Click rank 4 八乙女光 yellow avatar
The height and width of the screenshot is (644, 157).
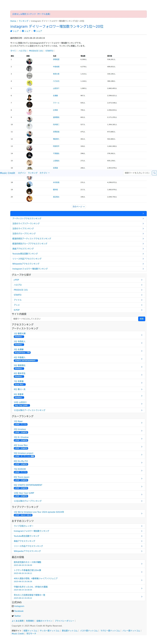click(29, 83)
